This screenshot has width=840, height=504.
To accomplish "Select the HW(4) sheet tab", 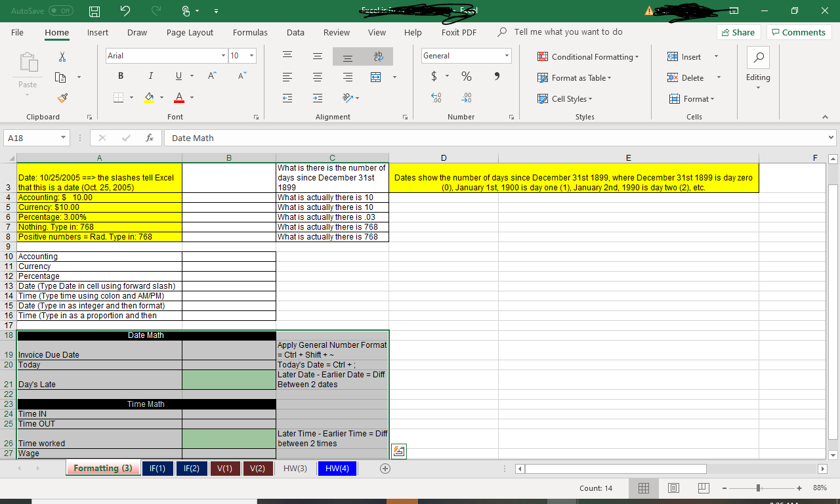I will click(x=337, y=468).
